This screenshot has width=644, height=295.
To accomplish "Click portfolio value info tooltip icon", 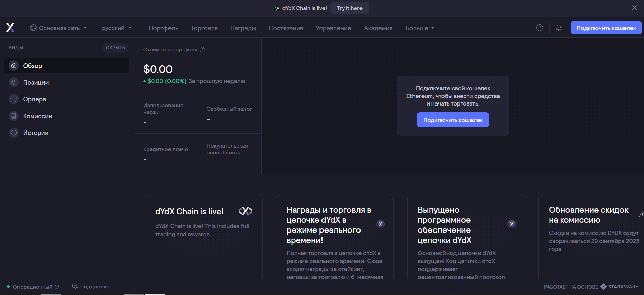I will (202, 50).
